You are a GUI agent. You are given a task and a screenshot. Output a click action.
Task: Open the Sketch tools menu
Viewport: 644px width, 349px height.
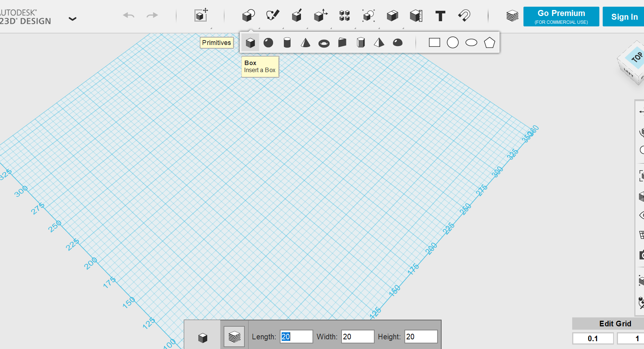pos(272,16)
